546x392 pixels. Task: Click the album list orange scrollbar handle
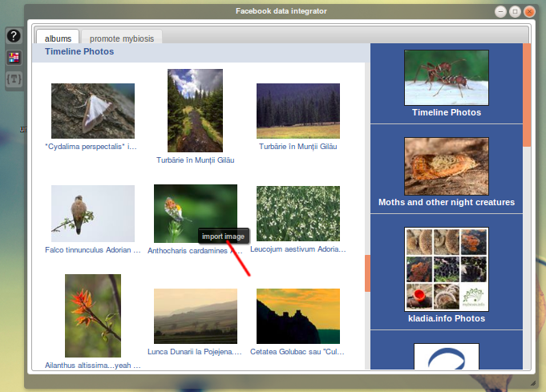pos(527,95)
